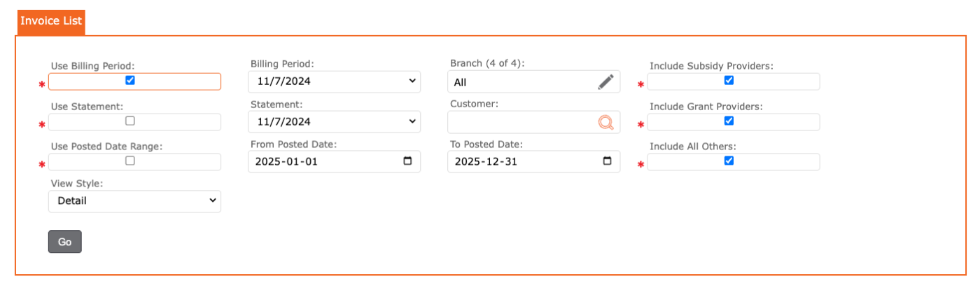Click the From Posted Date field
The image size is (980, 298).
(x=322, y=161)
